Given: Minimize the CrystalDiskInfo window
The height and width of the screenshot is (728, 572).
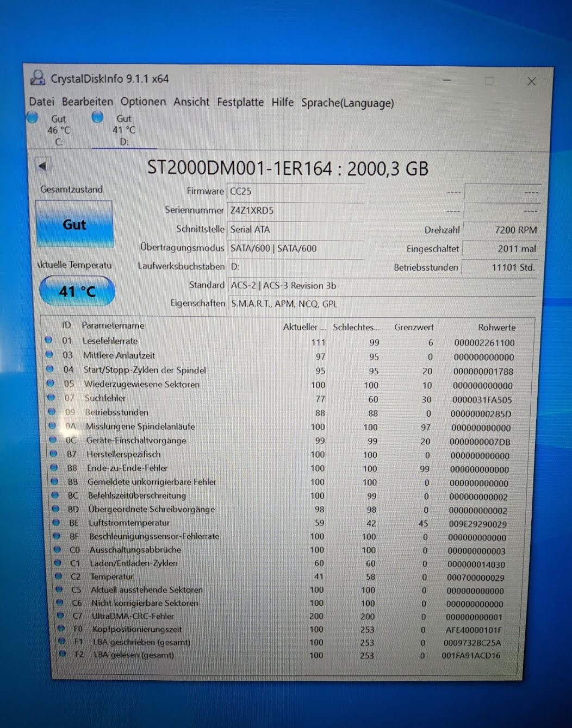Looking at the screenshot, I should [x=447, y=80].
